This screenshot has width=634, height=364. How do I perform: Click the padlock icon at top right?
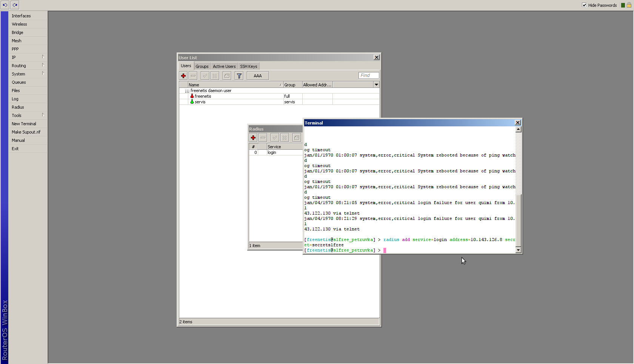click(629, 5)
